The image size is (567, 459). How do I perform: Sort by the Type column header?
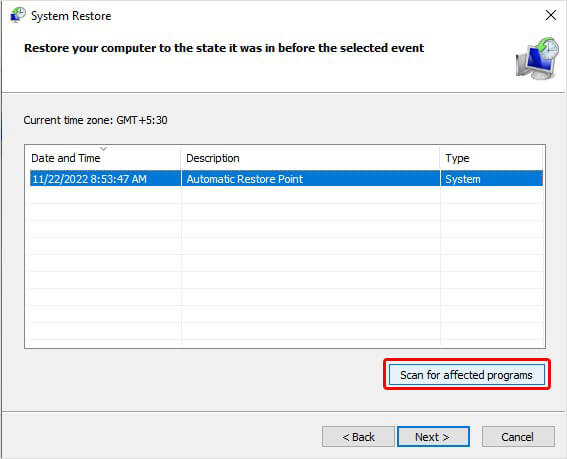[x=457, y=158]
